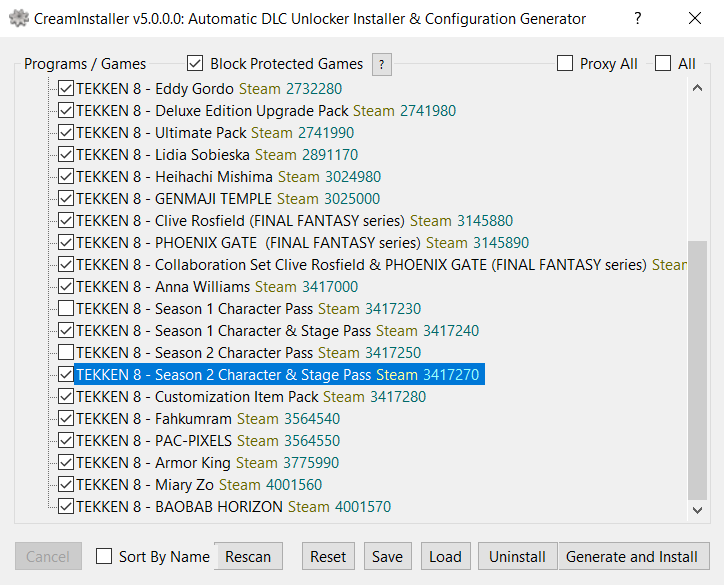Uncheck TEKKEN 8 - Lidia Sobieska checkbox

click(66, 155)
